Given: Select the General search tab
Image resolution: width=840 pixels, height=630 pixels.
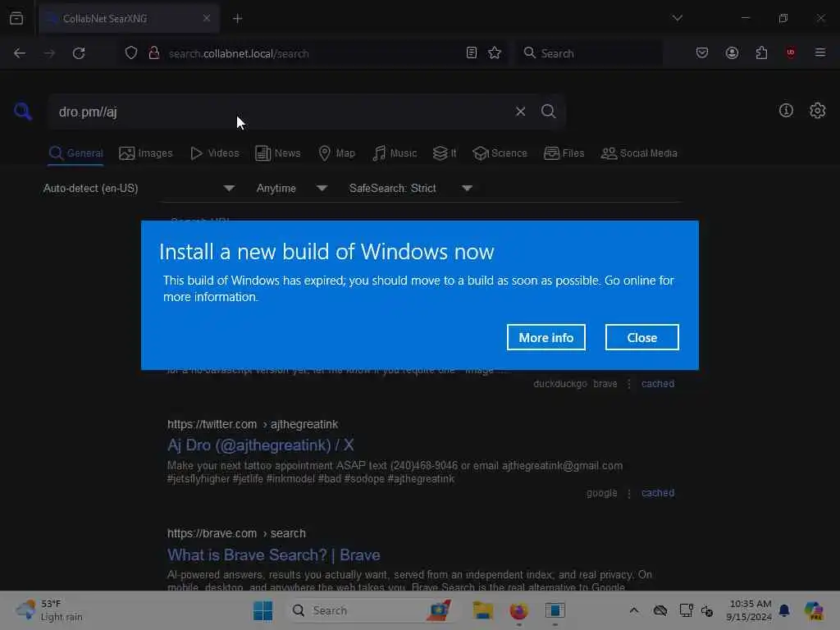Looking at the screenshot, I should pyautogui.click(x=75, y=153).
